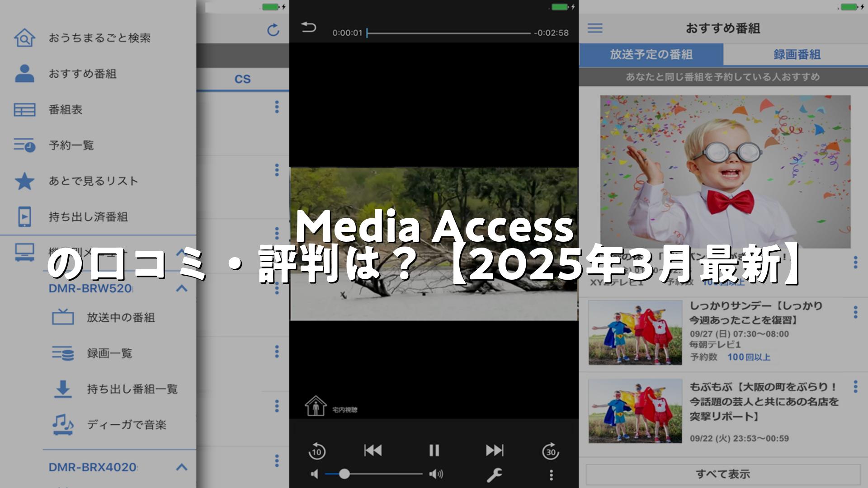Click 100回以上 count for しっかりサンデー

[749, 357]
